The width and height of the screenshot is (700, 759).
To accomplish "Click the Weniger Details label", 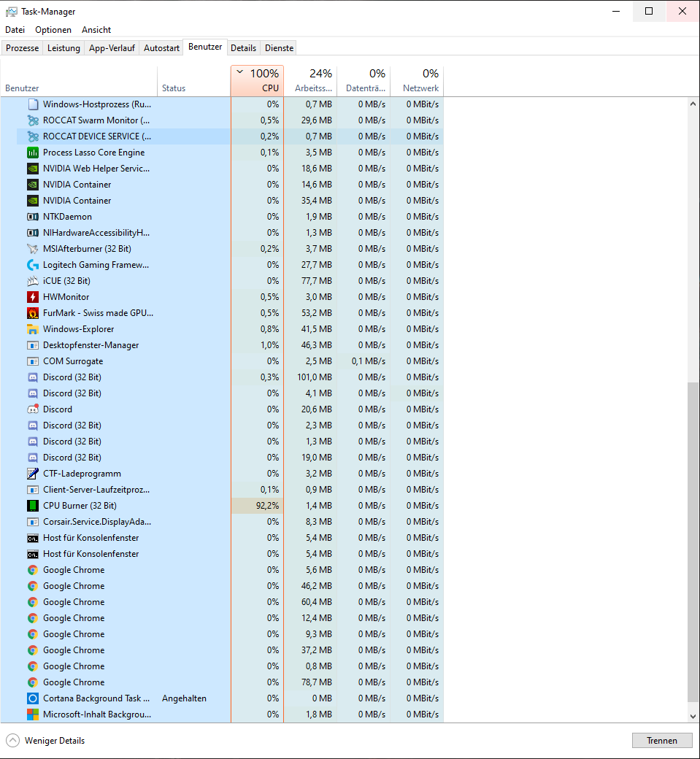I will click(x=55, y=741).
